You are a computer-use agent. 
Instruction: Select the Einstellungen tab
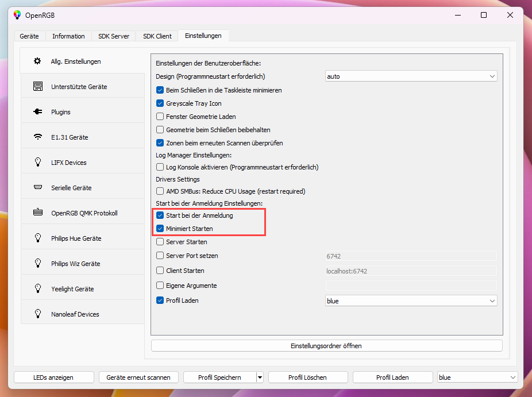tap(203, 36)
